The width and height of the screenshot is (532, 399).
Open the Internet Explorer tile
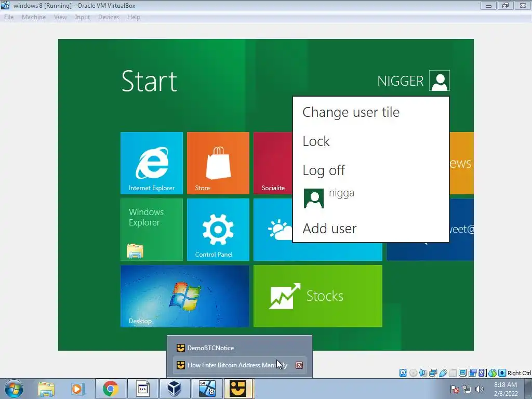click(151, 163)
